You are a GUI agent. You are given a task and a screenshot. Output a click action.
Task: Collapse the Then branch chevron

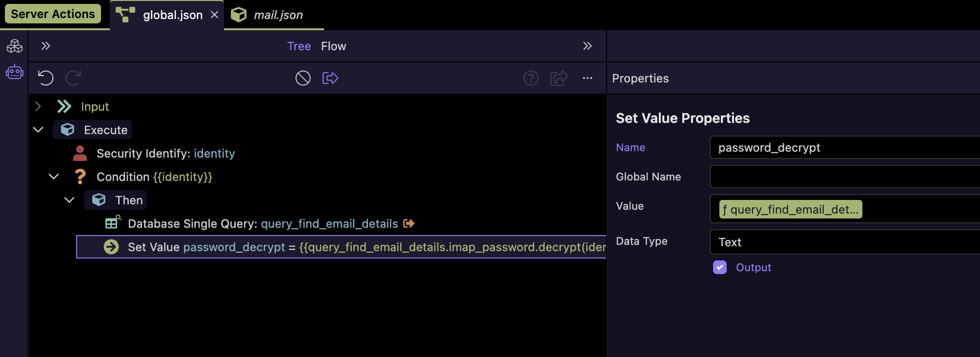[x=69, y=200]
